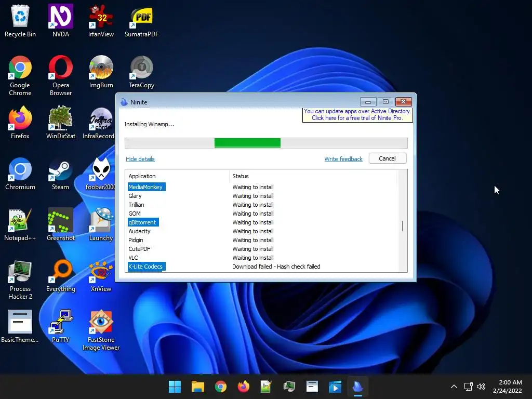Select the Glary row in the list
This screenshot has height=399, width=532.
click(261, 196)
